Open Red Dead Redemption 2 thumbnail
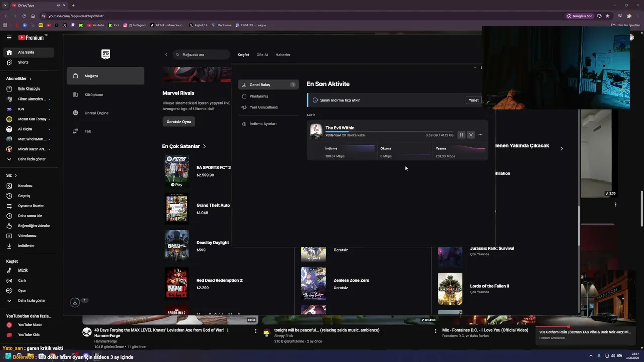 [x=177, y=284]
